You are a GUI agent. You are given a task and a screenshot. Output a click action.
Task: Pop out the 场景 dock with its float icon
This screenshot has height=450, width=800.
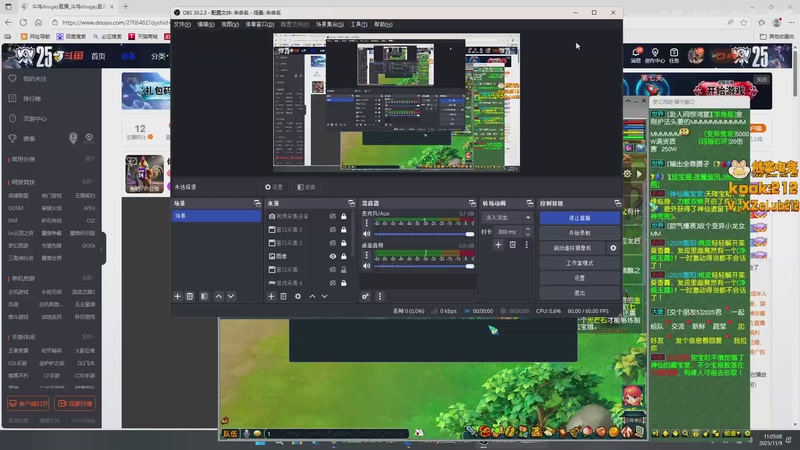click(x=257, y=204)
